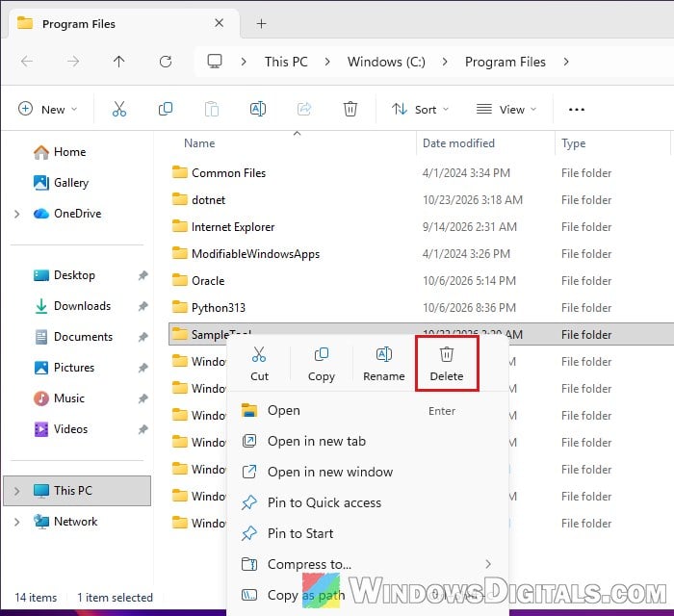Select the Common Files folder

[x=228, y=173]
